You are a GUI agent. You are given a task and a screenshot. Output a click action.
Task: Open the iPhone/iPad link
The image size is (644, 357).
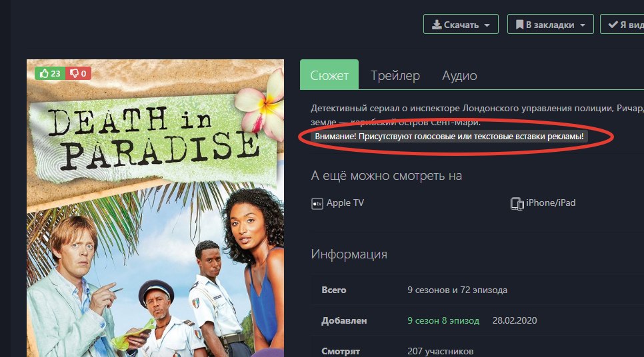[551, 202]
